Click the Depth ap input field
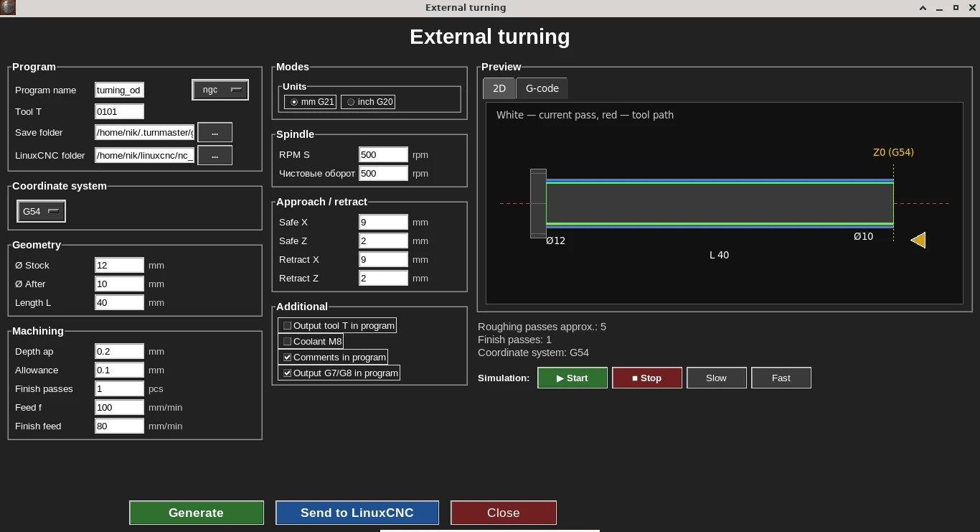This screenshot has width=980, height=532. point(120,351)
